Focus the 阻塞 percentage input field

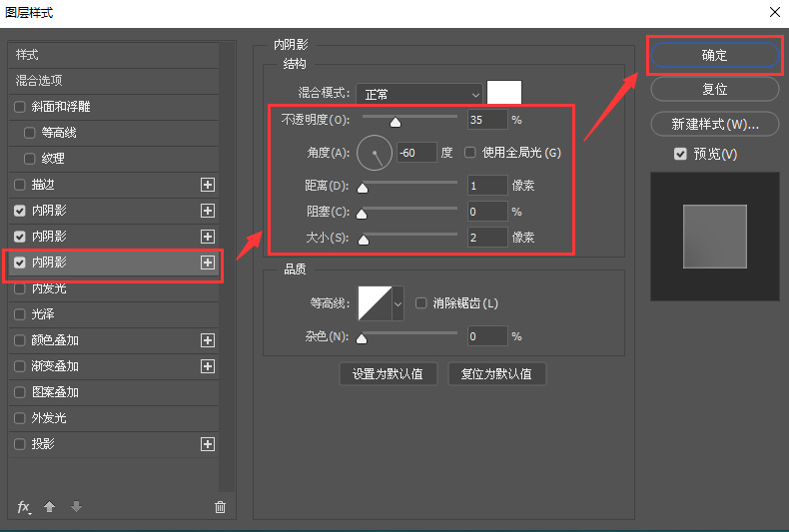[487, 212]
